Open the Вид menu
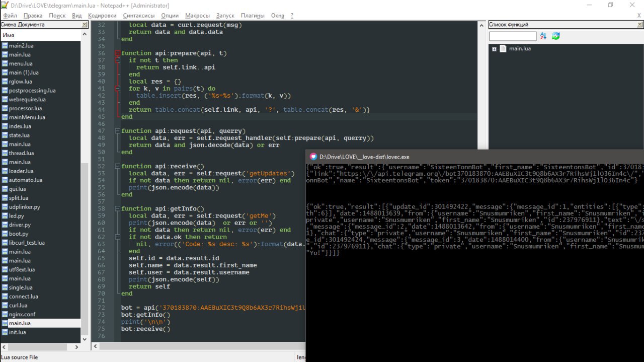The width and height of the screenshot is (644, 362). coord(77,16)
